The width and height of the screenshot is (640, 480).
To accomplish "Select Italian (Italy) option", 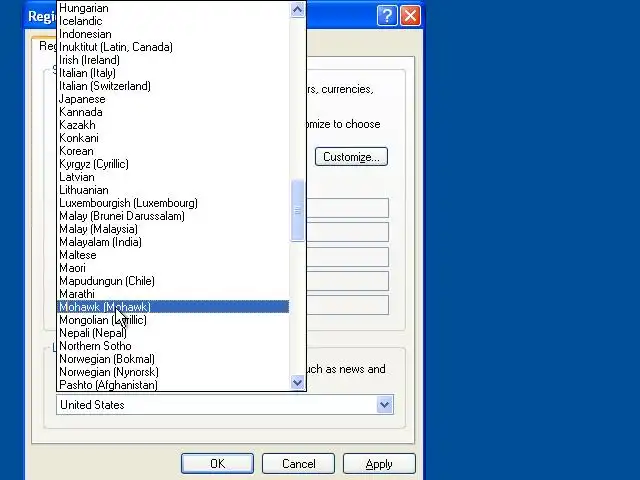I will [173, 73].
